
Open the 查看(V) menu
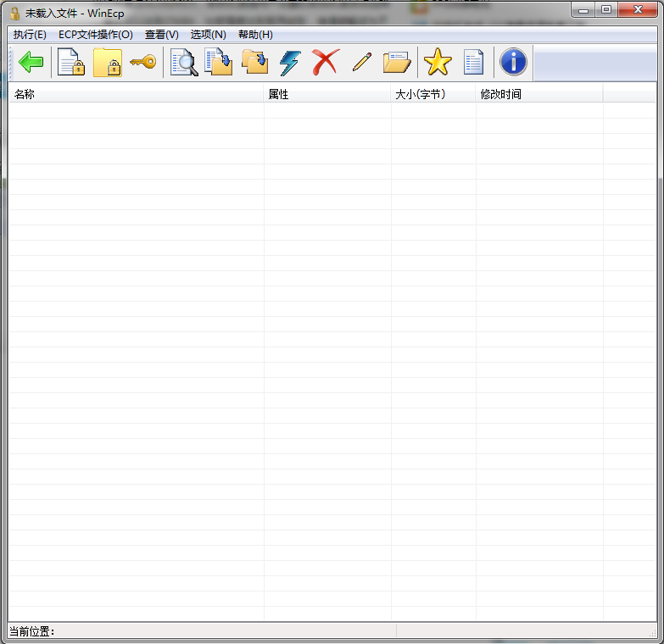pyautogui.click(x=161, y=35)
